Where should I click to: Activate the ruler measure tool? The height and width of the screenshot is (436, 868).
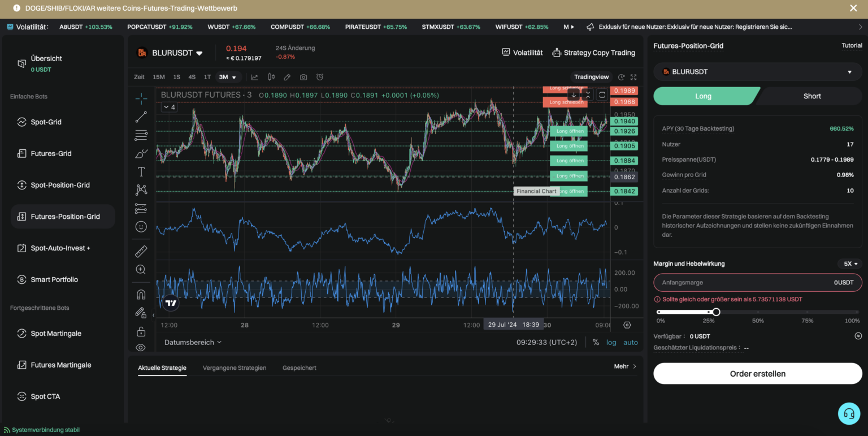141,252
